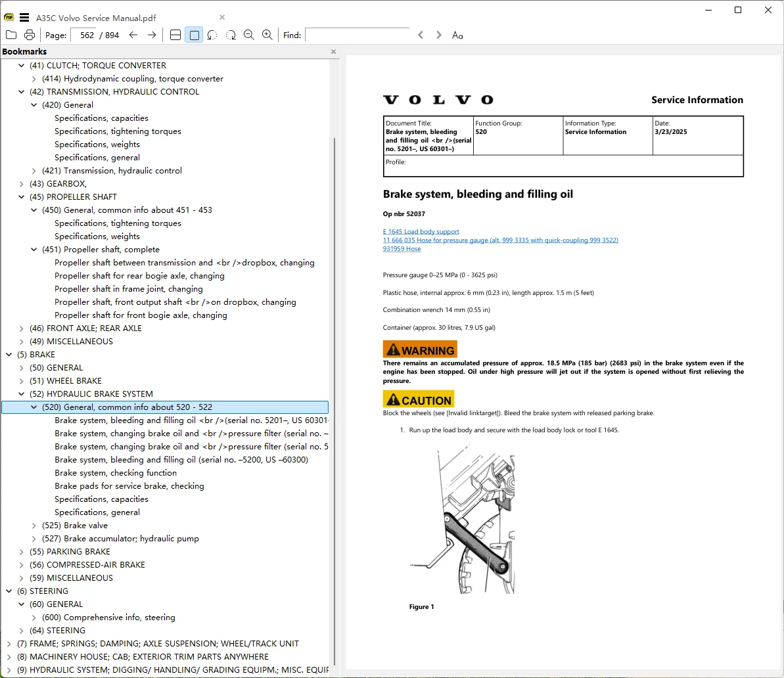Select the (50) GENERAL bookmark
Viewport: 784px width, 678px height.
56,367
